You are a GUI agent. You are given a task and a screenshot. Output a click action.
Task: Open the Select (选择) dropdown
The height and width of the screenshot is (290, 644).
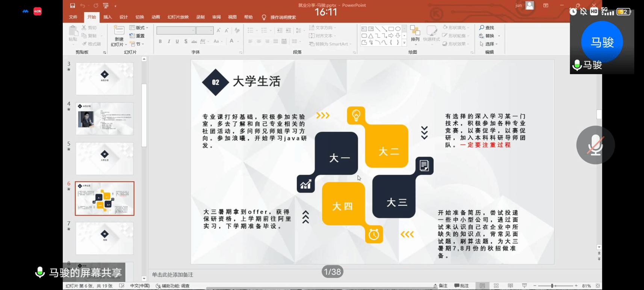[489, 44]
